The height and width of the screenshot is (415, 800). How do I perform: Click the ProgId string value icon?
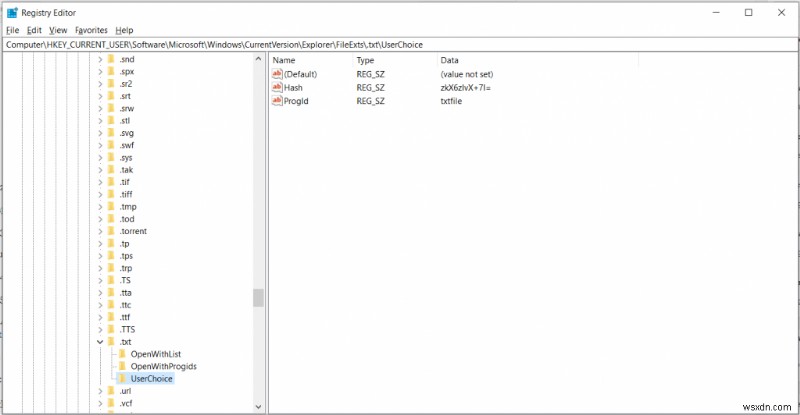click(277, 101)
